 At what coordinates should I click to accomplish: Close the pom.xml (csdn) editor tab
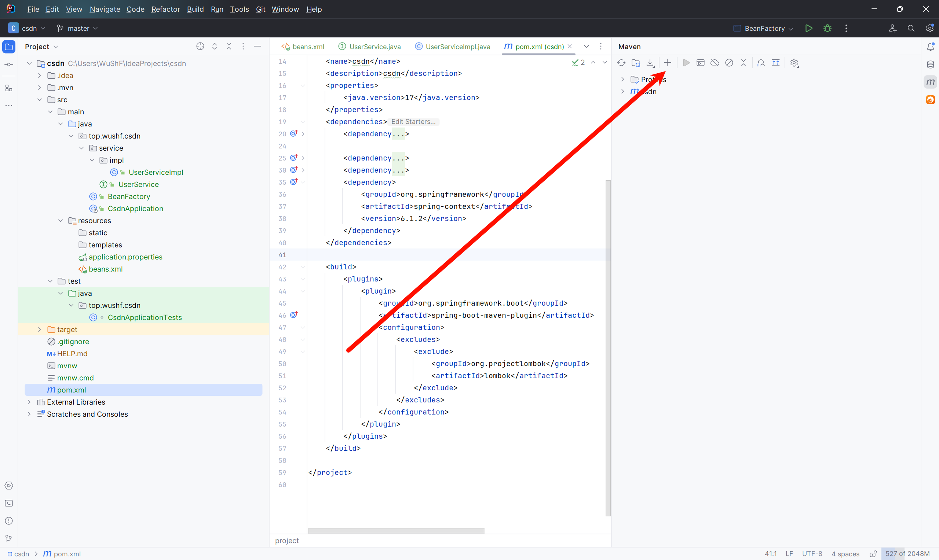point(570,46)
